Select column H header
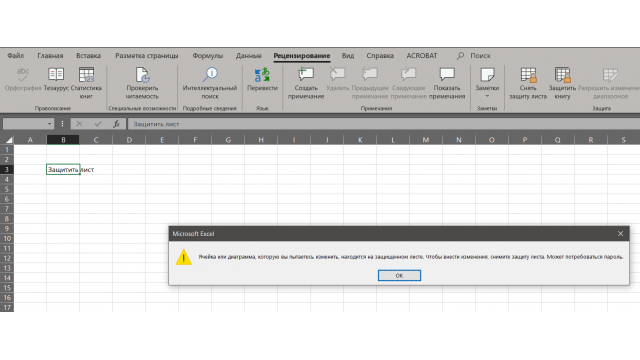Viewport: 640px width, 360px height. pyautogui.click(x=261, y=140)
